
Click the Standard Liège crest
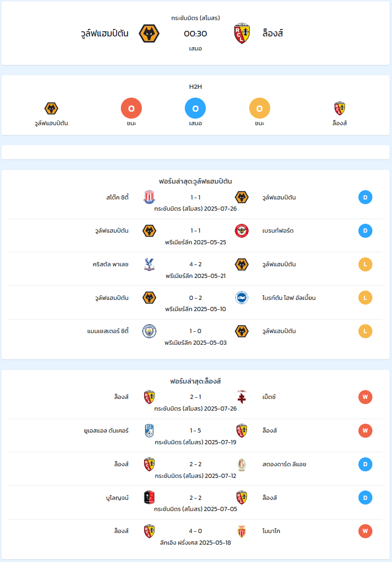coord(242,464)
